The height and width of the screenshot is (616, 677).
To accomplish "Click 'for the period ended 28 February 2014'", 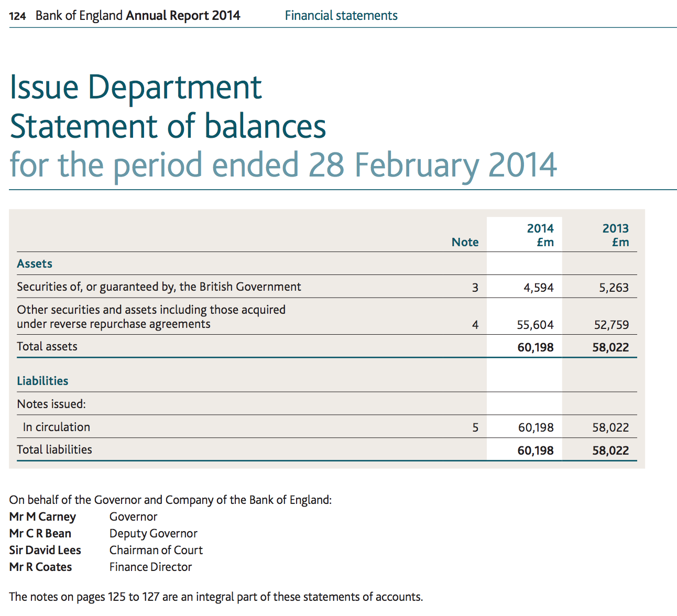I will (x=283, y=164).
